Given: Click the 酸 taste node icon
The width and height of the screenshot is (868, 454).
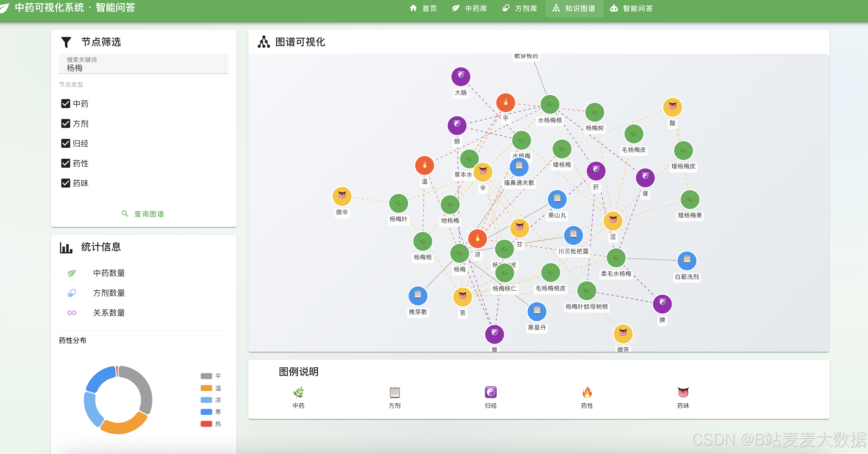Looking at the screenshot, I should 672,107.
